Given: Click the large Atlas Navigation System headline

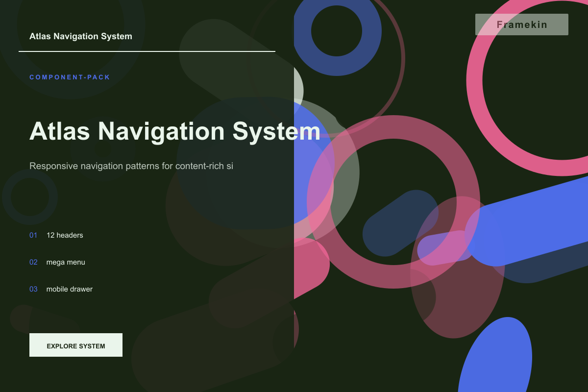Looking at the screenshot, I should pyautogui.click(x=175, y=131).
